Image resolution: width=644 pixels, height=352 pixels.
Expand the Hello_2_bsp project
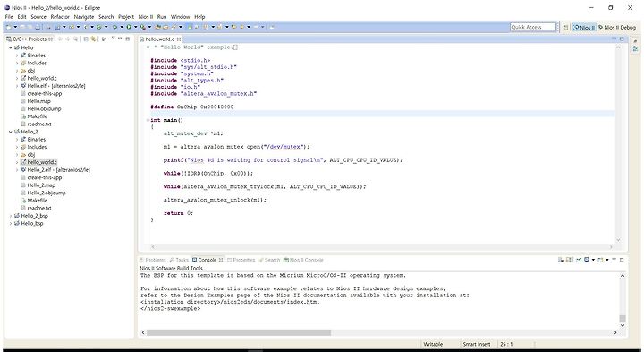(x=10, y=216)
